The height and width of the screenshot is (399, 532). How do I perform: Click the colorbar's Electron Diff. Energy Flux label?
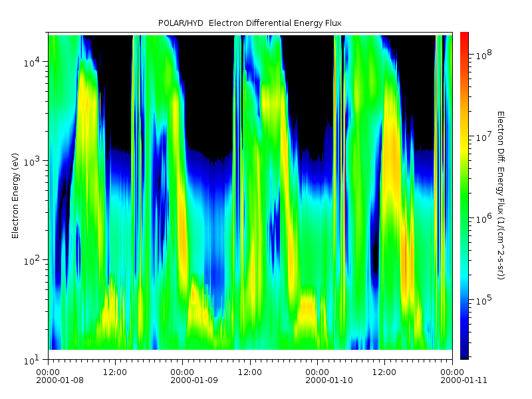[501, 195]
